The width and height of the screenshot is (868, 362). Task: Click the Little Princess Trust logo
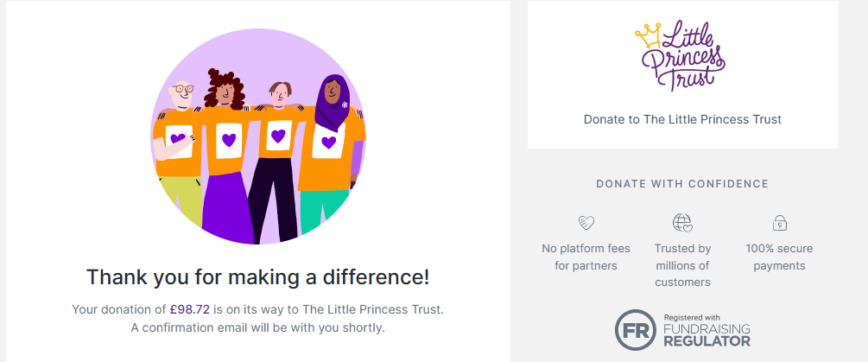coord(681,56)
